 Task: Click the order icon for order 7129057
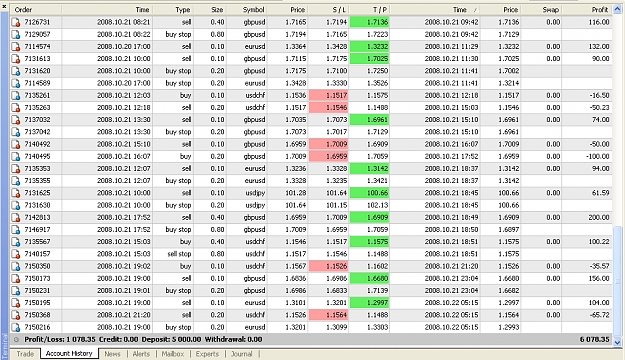[x=16, y=34]
